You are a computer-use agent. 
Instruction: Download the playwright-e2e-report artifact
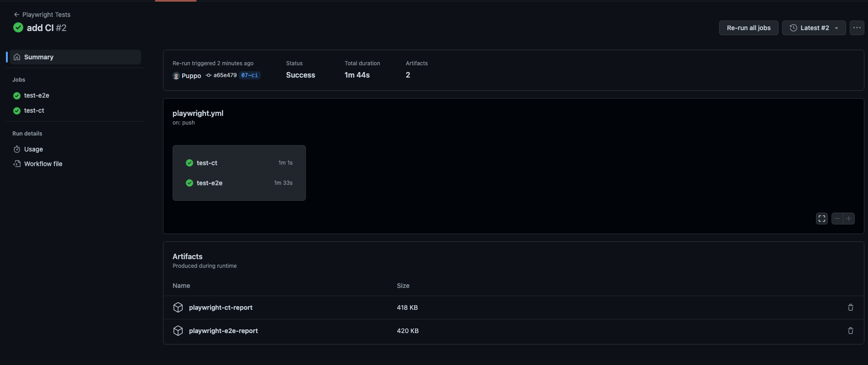[x=223, y=331]
